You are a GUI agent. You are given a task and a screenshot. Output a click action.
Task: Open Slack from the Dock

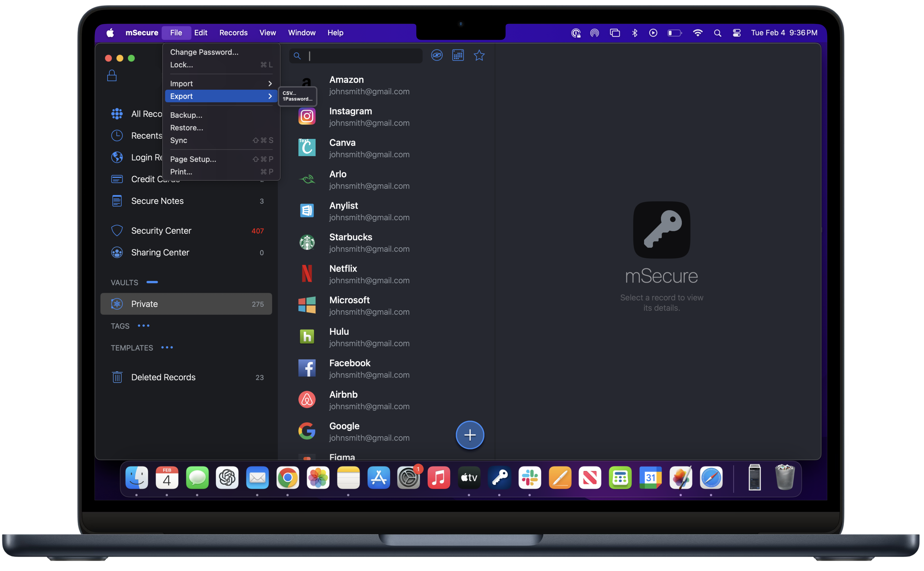tap(530, 478)
